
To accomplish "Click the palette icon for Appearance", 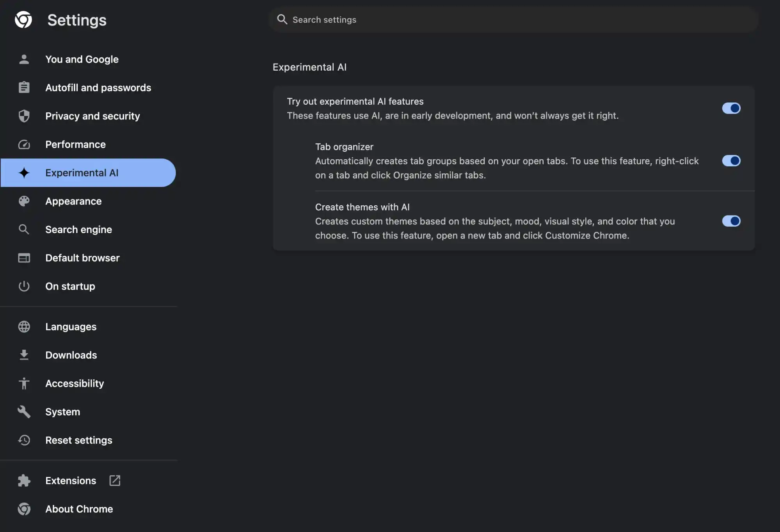I will click(24, 201).
